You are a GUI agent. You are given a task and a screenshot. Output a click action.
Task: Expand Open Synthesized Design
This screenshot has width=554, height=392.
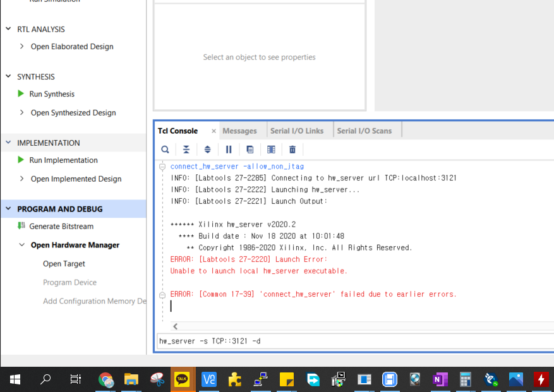22,112
